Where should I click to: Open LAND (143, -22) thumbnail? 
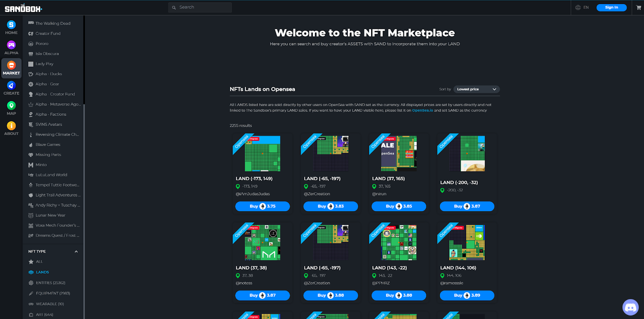pyautogui.click(x=399, y=243)
